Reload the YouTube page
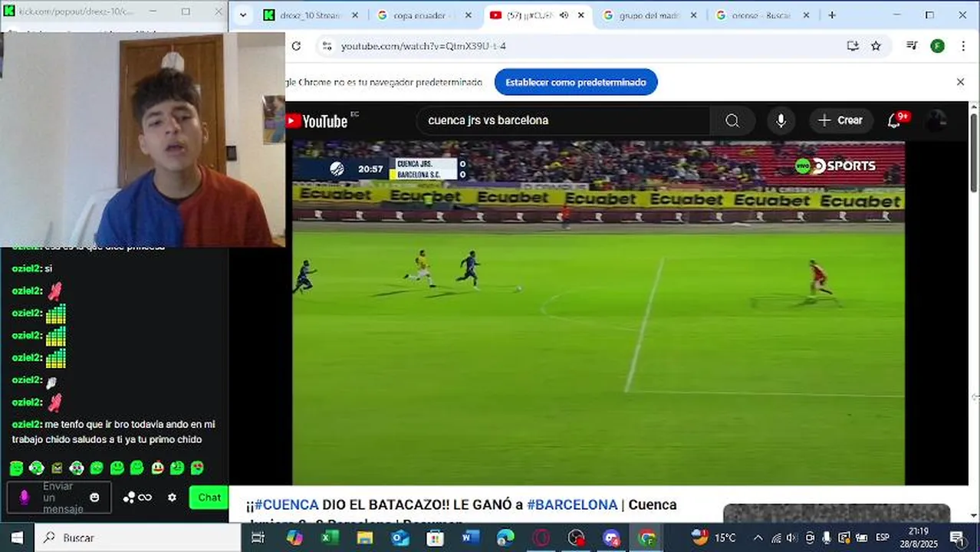Screen dimensions: 980x552 coord(296,46)
